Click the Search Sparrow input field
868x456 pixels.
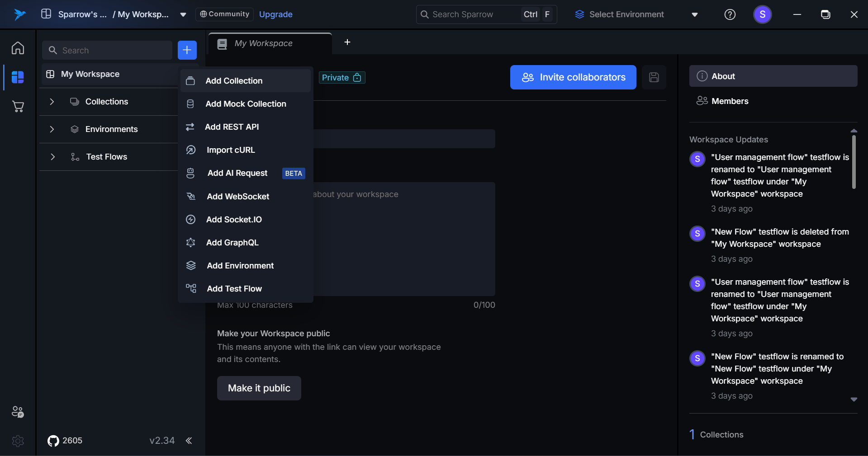click(x=470, y=14)
